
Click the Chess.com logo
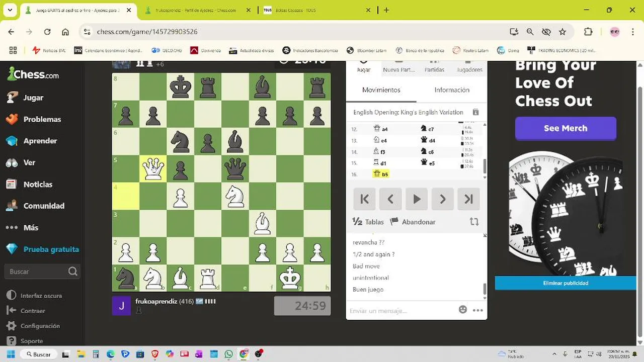pyautogui.click(x=33, y=75)
